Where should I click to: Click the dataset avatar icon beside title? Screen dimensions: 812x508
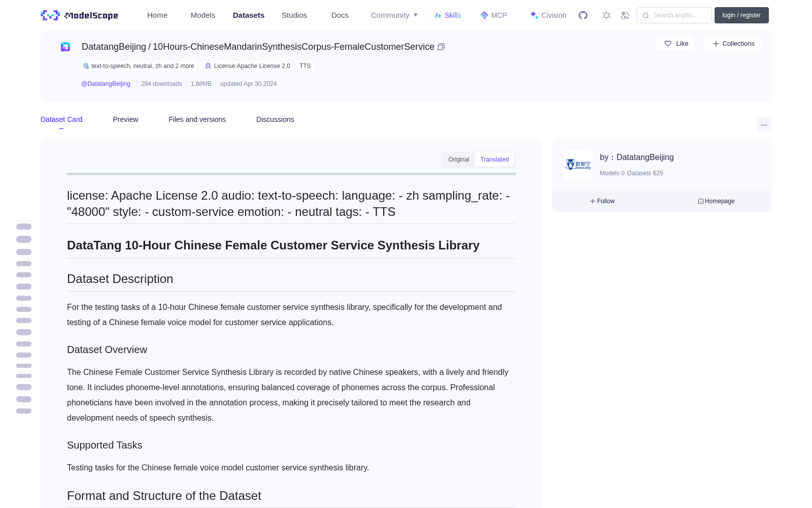click(x=65, y=47)
